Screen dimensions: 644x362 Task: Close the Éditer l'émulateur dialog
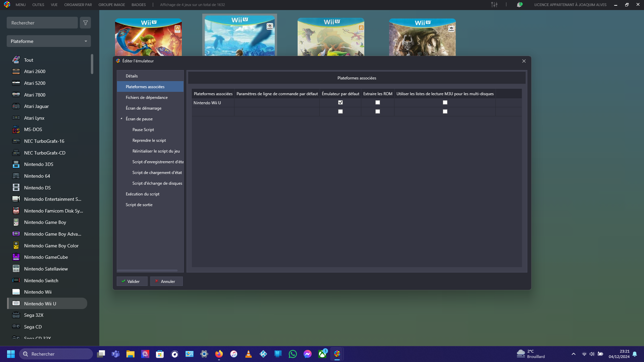(x=524, y=61)
